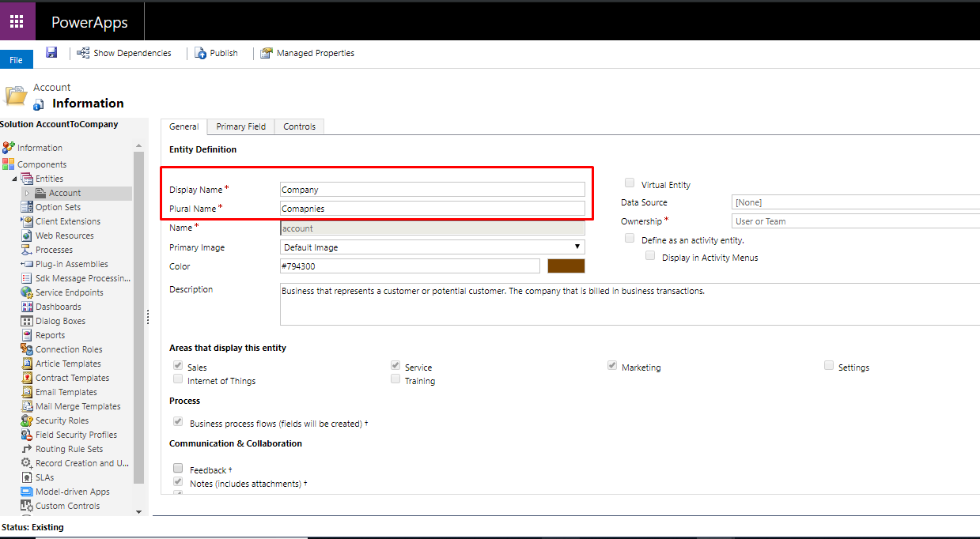Select Account in the solution tree
Viewport: 980px width, 539px height.
(x=65, y=193)
